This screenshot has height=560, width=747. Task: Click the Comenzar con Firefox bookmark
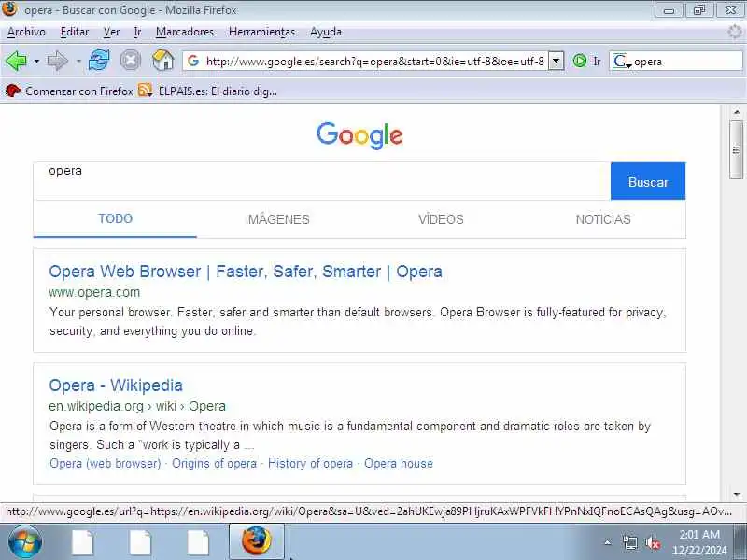click(69, 91)
